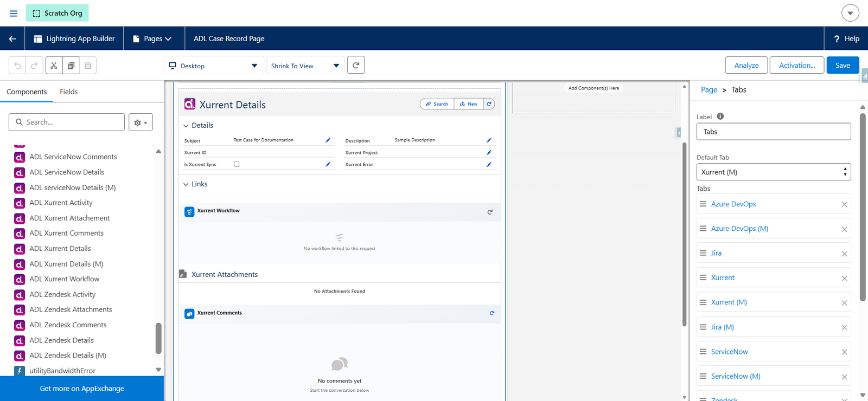Click the canvas vertical scrollbar
This screenshot has height=401, width=868.
coord(684,234)
